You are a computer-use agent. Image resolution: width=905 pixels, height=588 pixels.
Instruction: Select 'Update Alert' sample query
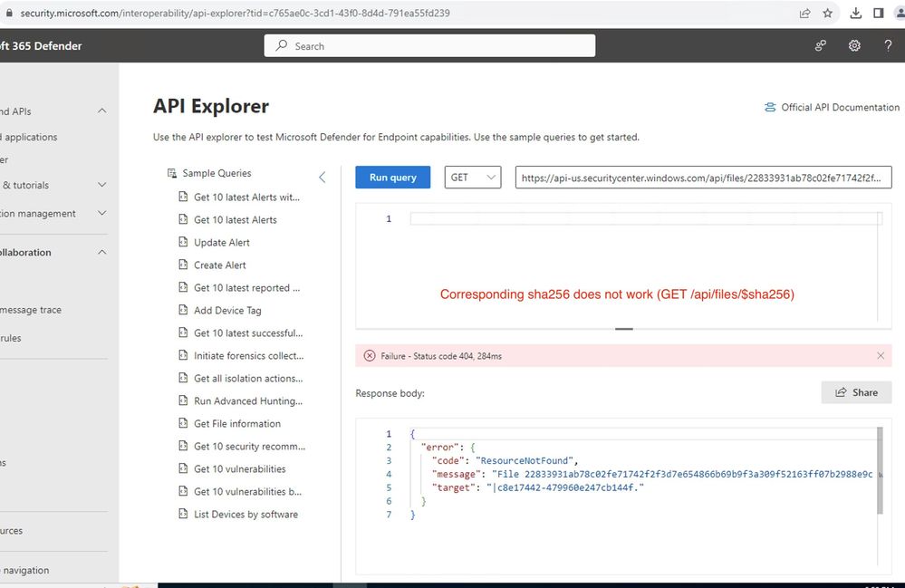pyautogui.click(x=222, y=242)
